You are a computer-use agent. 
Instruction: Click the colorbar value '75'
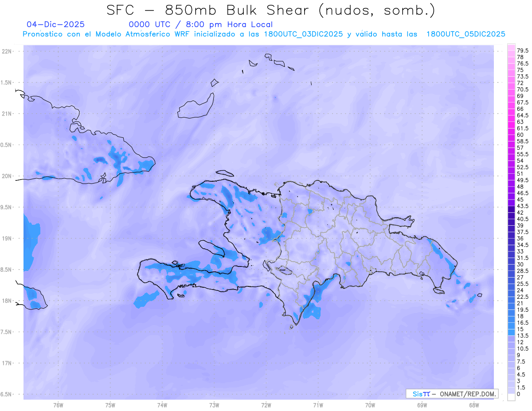tap(520, 70)
